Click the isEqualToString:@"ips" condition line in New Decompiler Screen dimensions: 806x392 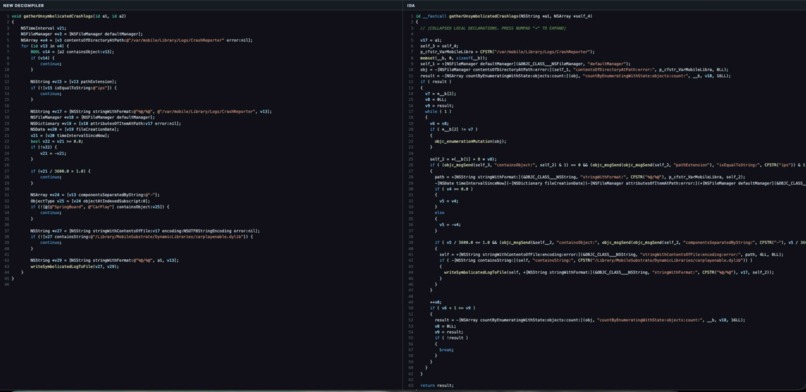pyautogui.click(x=74, y=87)
